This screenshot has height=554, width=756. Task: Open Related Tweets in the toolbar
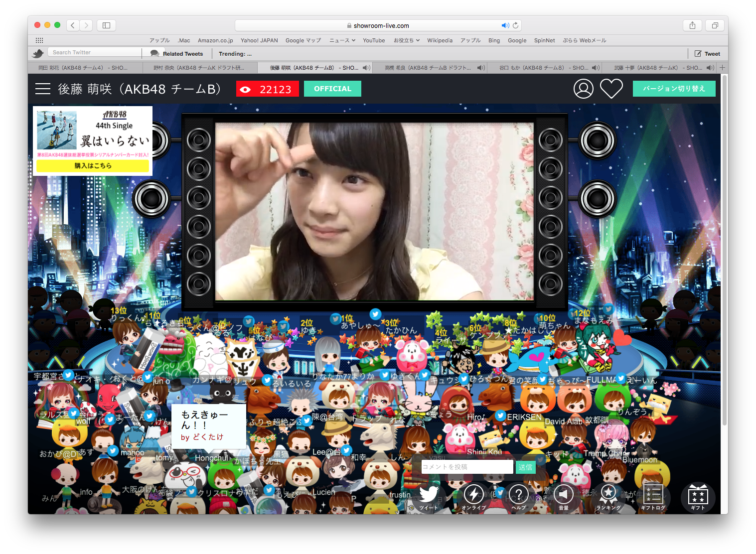pos(177,54)
